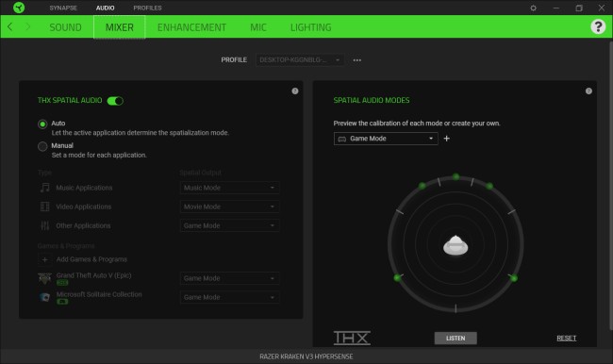The image size is (613, 364).
Task: Click the Razer logo icon
Action: (18, 8)
